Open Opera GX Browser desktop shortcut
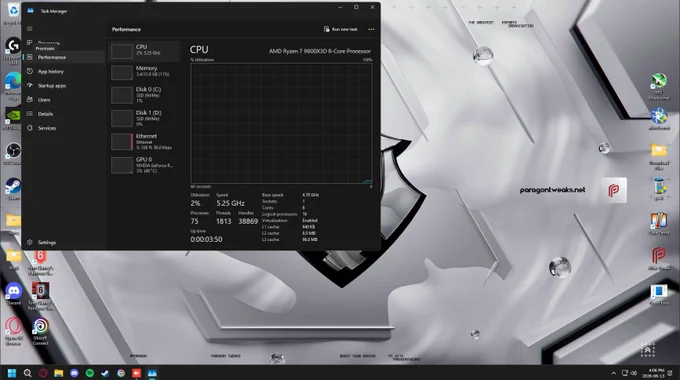This screenshot has height=380, width=680. coord(13,331)
